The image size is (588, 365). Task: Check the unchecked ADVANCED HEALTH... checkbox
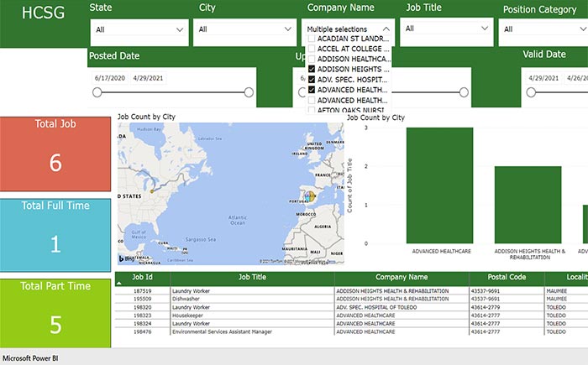pyautogui.click(x=312, y=100)
